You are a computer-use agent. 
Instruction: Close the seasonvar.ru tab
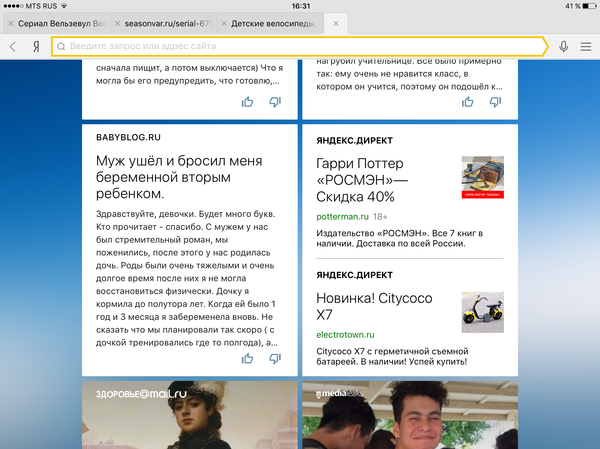coord(117,22)
